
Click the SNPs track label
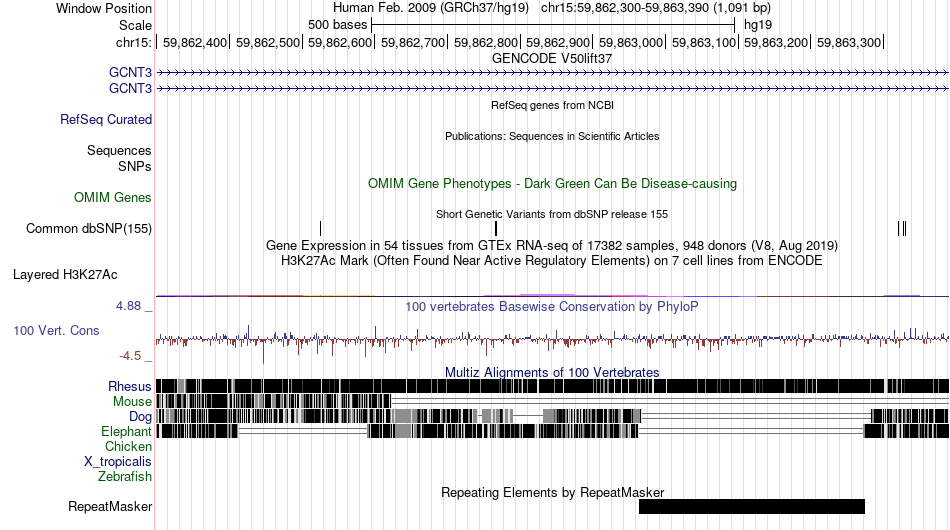135,166
